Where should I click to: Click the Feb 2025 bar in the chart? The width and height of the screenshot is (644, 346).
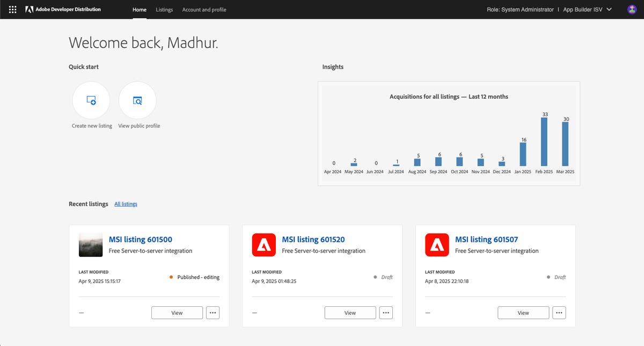(x=544, y=142)
